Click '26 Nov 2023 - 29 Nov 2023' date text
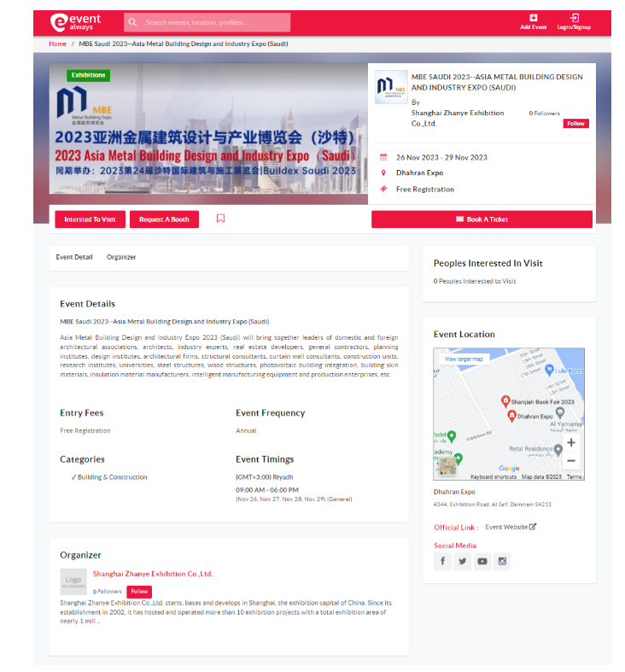Image resolution: width=625 pixels, height=672 pixels. [x=441, y=157]
